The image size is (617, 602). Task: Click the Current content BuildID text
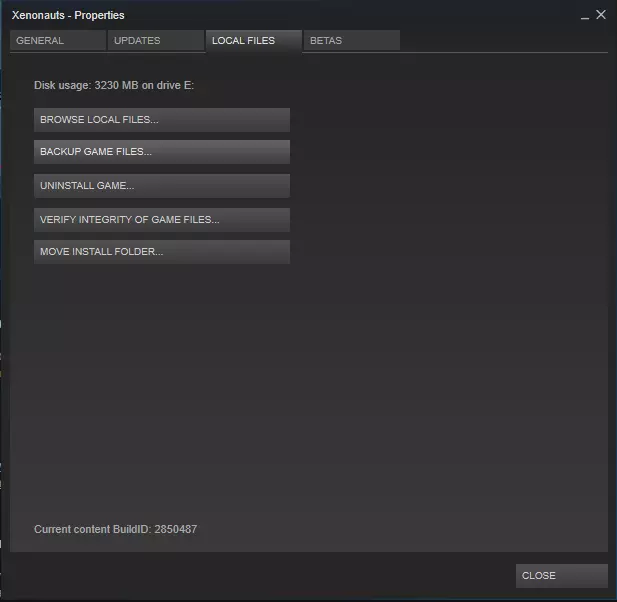[115, 529]
